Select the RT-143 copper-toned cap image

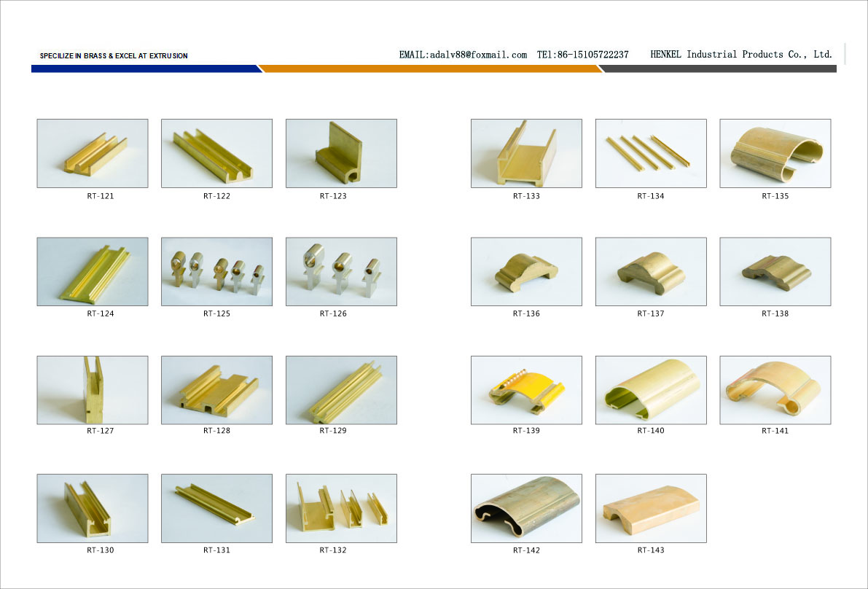click(651, 508)
